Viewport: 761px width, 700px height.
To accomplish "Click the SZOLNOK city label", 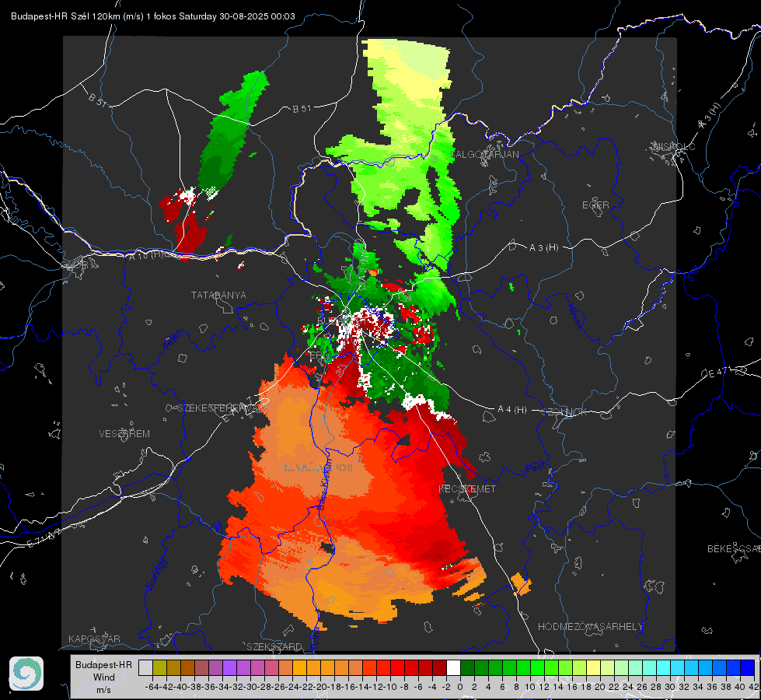I will click(x=564, y=412).
